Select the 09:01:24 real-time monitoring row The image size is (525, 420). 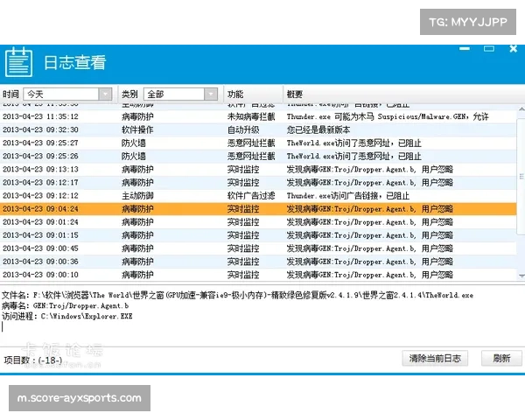pyautogui.click(x=262, y=222)
